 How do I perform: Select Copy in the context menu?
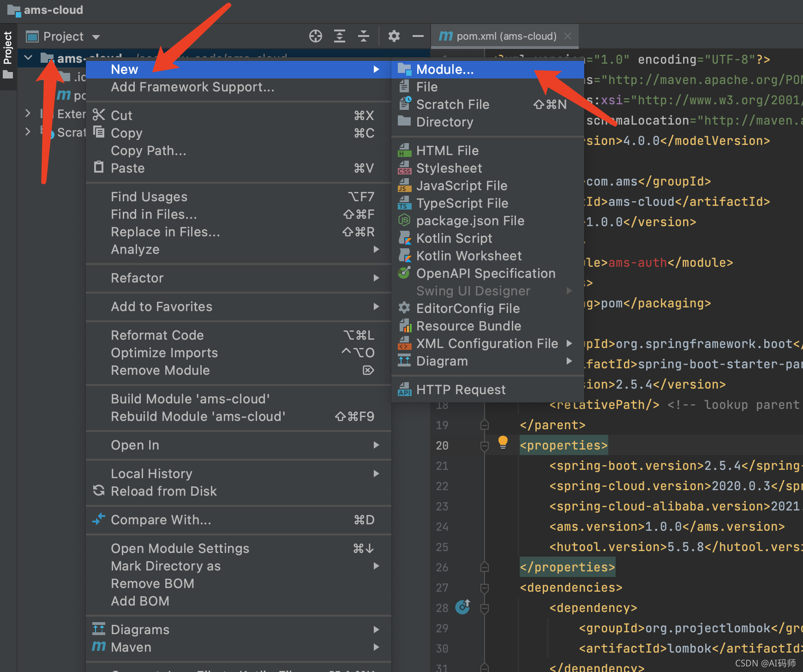point(239,133)
